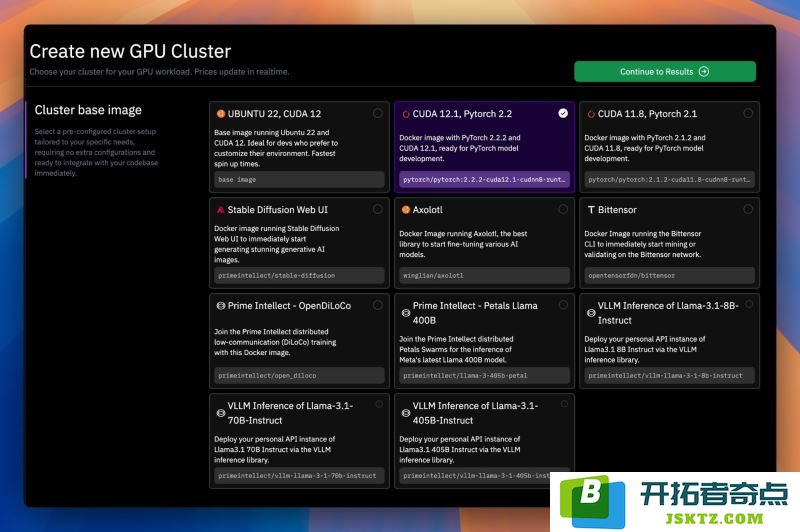Click the PyTorch icon beside CUDA 11.8
Viewport: 800px width, 532px height.
click(591, 114)
